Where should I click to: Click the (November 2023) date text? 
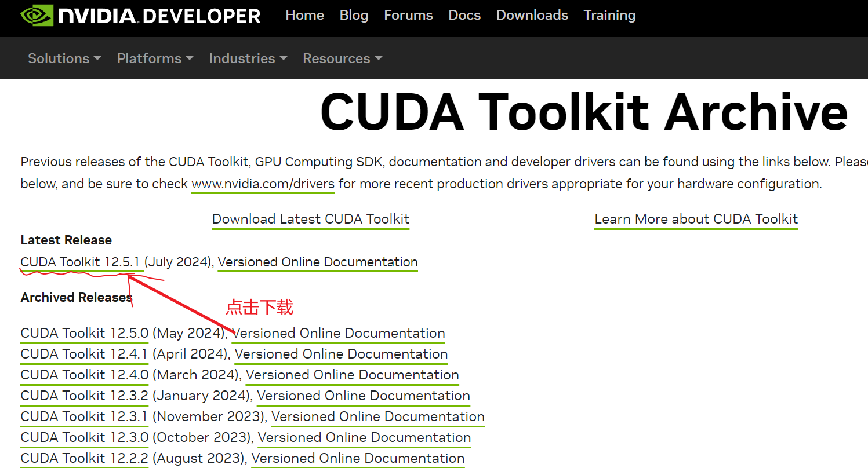[x=209, y=417]
